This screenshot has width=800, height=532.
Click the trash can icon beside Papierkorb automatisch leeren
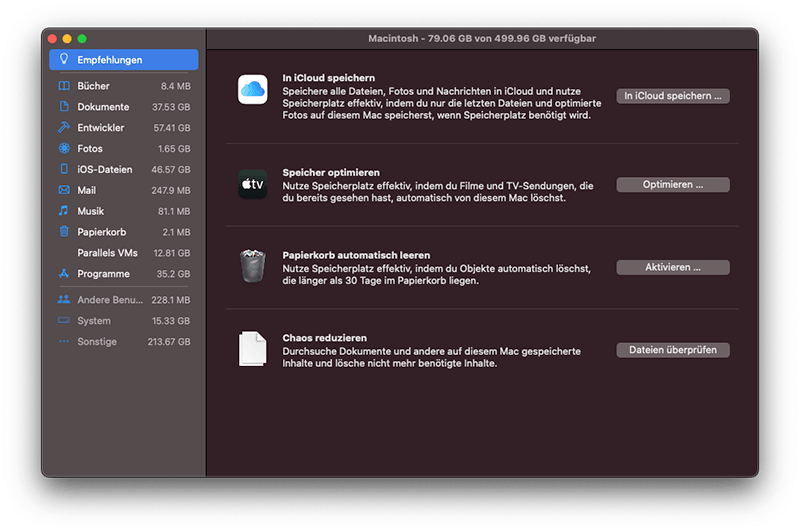click(253, 266)
